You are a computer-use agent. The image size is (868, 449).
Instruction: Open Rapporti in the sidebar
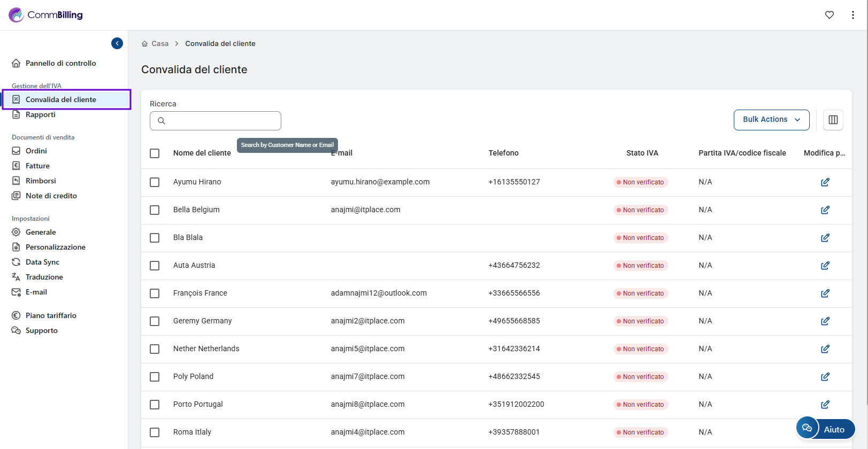pos(41,114)
